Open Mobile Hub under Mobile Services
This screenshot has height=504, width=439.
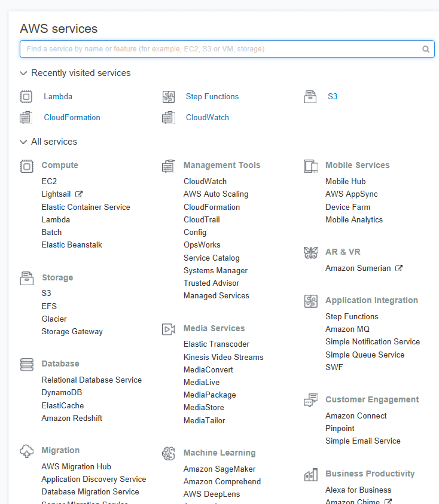pyautogui.click(x=346, y=181)
